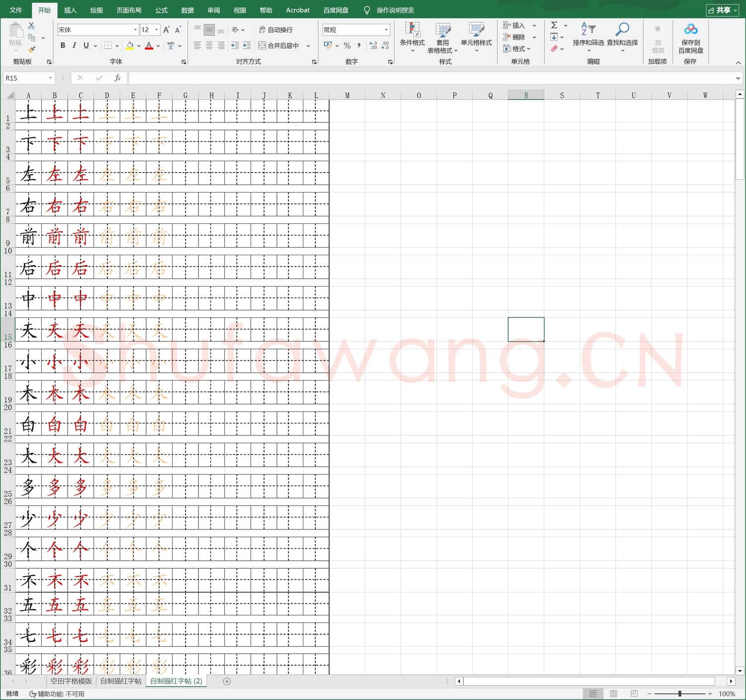
Task: Open the font color dropdown arrow
Action: click(x=158, y=46)
